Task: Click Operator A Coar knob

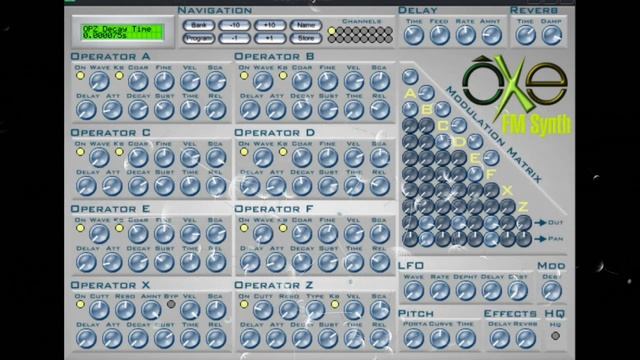Action: click(x=138, y=82)
